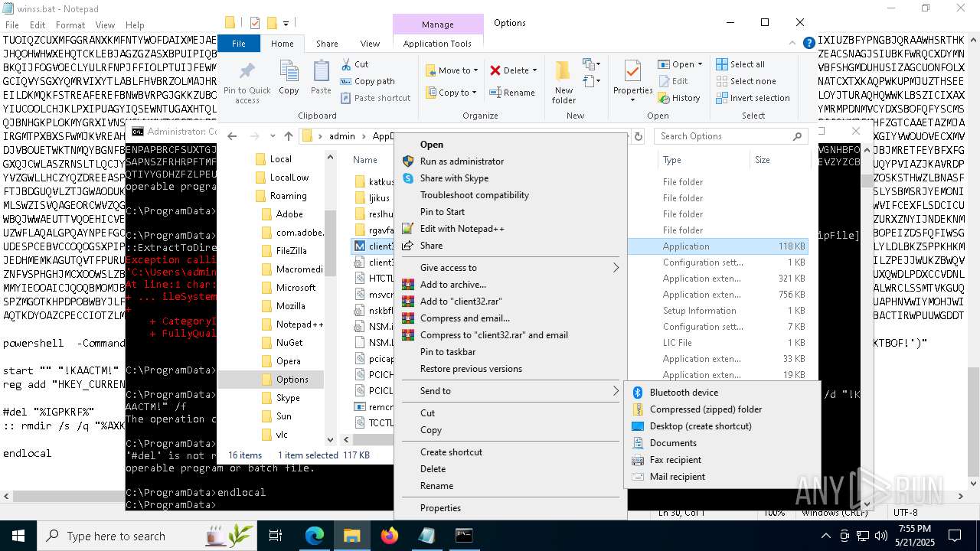This screenshot has width=980, height=551.
Task: Show hidden tray icons chevron
Action: pyautogui.click(x=825, y=536)
